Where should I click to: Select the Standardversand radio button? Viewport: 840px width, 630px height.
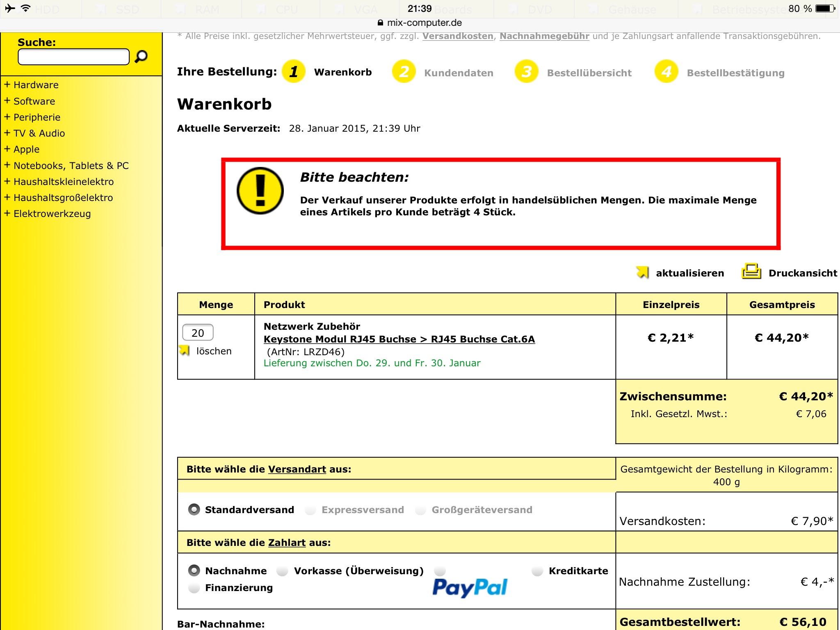pos(194,509)
